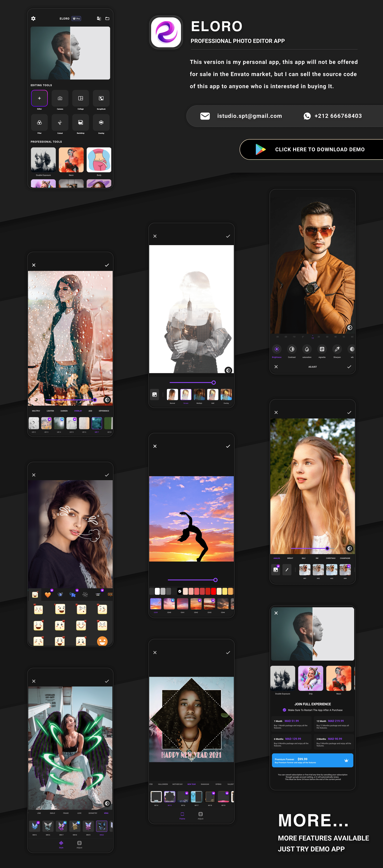The image size is (383, 868).
Task: Select the CD42 backdrop thumbnail
Action: pyautogui.click(x=196, y=604)
